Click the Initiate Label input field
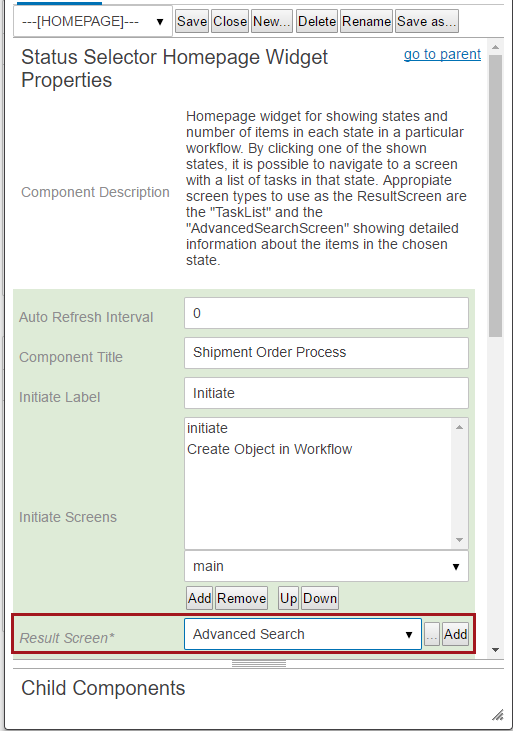Viewport: 513px width, 731px height. tap(326, 393)
